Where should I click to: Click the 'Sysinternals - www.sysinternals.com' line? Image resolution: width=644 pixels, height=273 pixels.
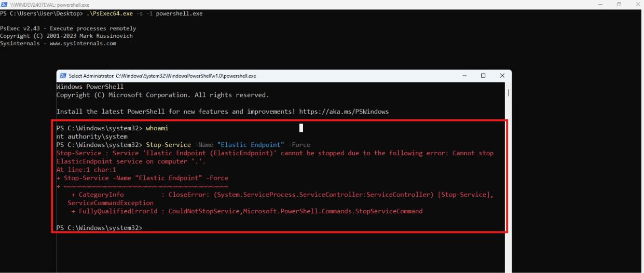coord(58,44)
